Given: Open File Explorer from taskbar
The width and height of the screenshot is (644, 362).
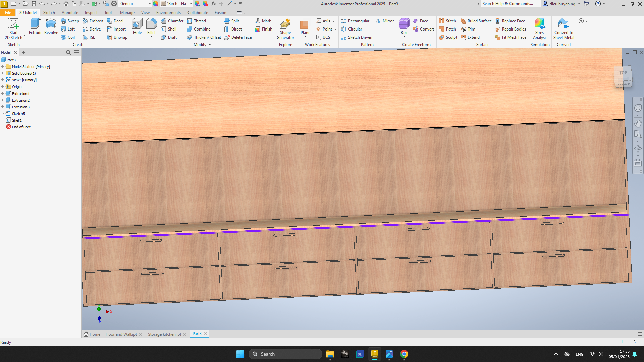Looking at the screenshot, I should tap(330, 354).
